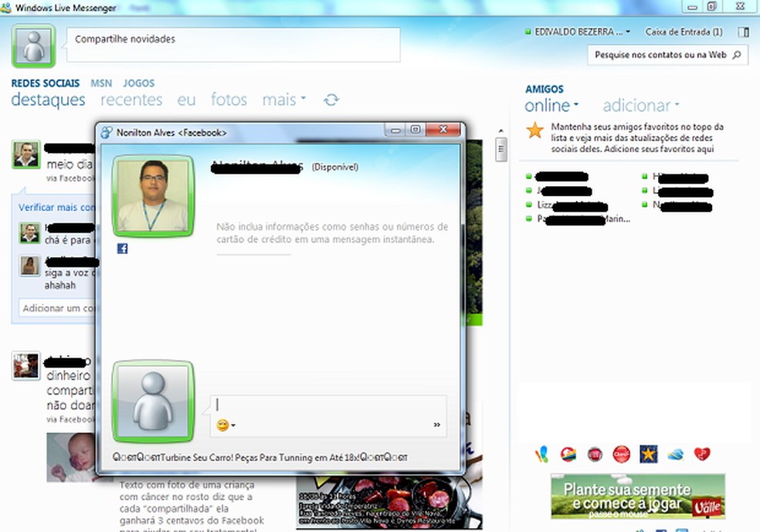
Task: Click the 'Texto com foto de uma criança' post text
Action: tap(192, 507)
